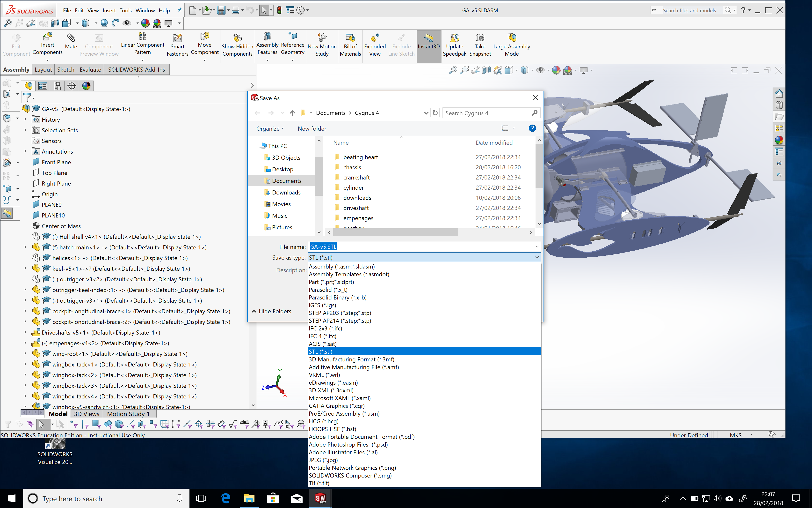The width and height of the screenshot is (812, 508).
Task: Expand the Annotations tree node
Action: coord(25,151)
